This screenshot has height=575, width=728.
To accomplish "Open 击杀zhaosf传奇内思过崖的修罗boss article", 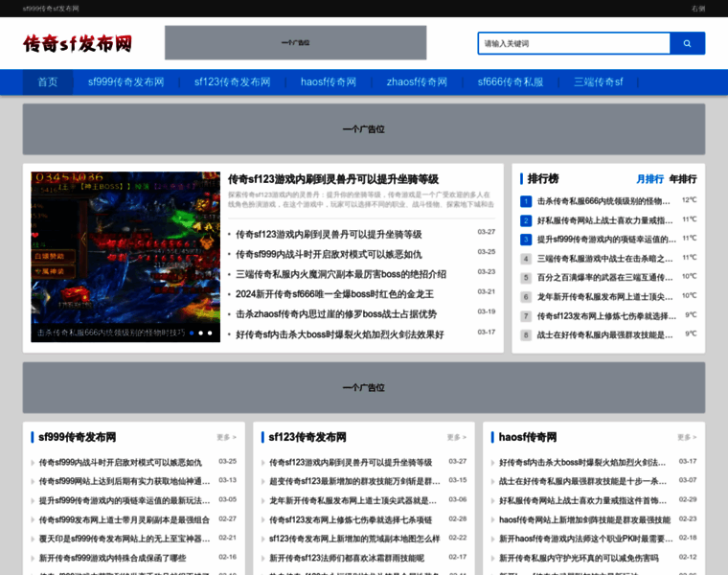I will coord(336,314).
